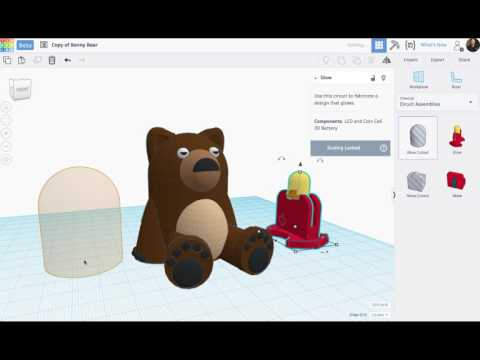Click the Align tool icon
The height and width of the screenshot is (360, 480).
(371, 60)
